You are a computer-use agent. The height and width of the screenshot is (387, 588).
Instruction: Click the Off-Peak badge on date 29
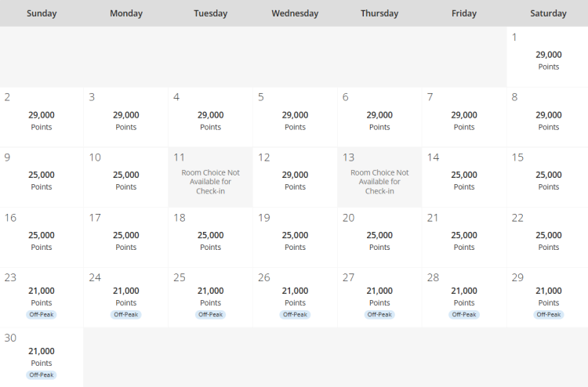click(x=549, y=315)
